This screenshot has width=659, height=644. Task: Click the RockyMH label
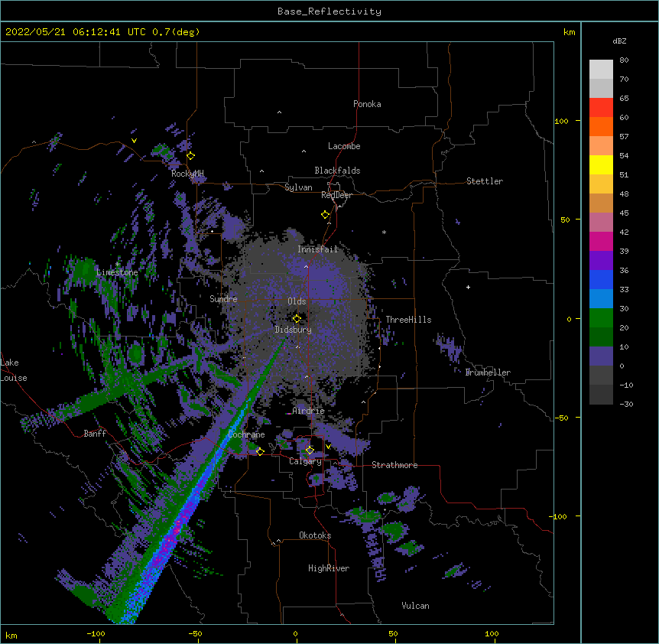[187, 174]
